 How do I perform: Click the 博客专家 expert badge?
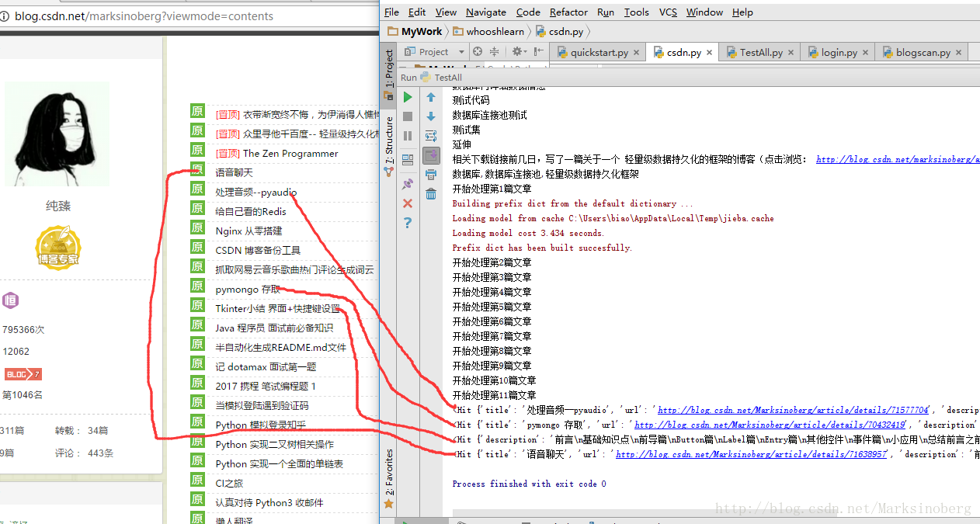(x=57, y=247)
